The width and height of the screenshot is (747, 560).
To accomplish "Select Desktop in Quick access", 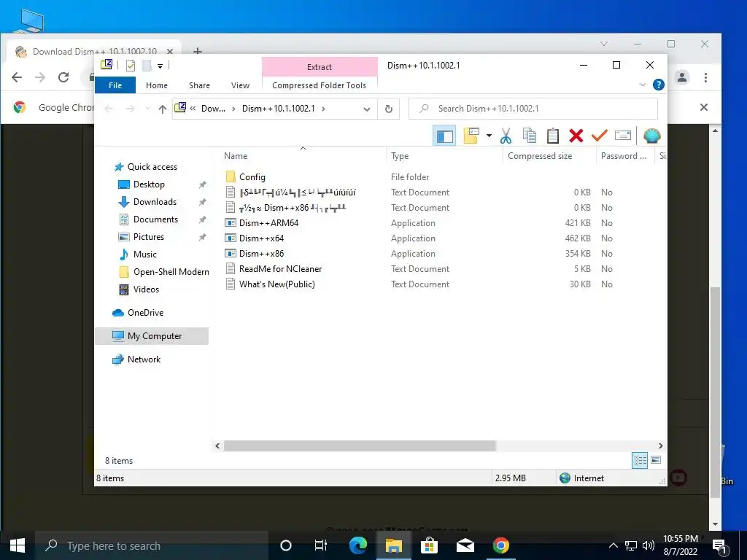I will [x=149, y=184].
